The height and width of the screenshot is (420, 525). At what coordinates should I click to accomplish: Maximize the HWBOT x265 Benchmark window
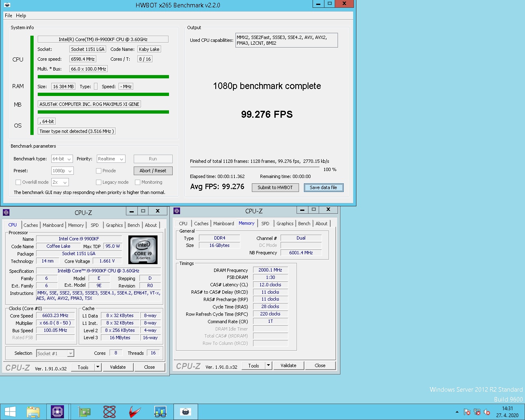tap(330, 4)
